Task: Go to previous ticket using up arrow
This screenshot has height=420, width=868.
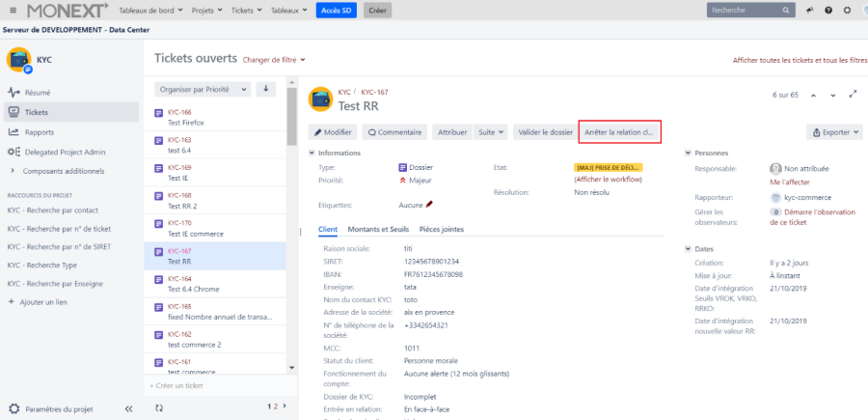Action: point(813,96)
